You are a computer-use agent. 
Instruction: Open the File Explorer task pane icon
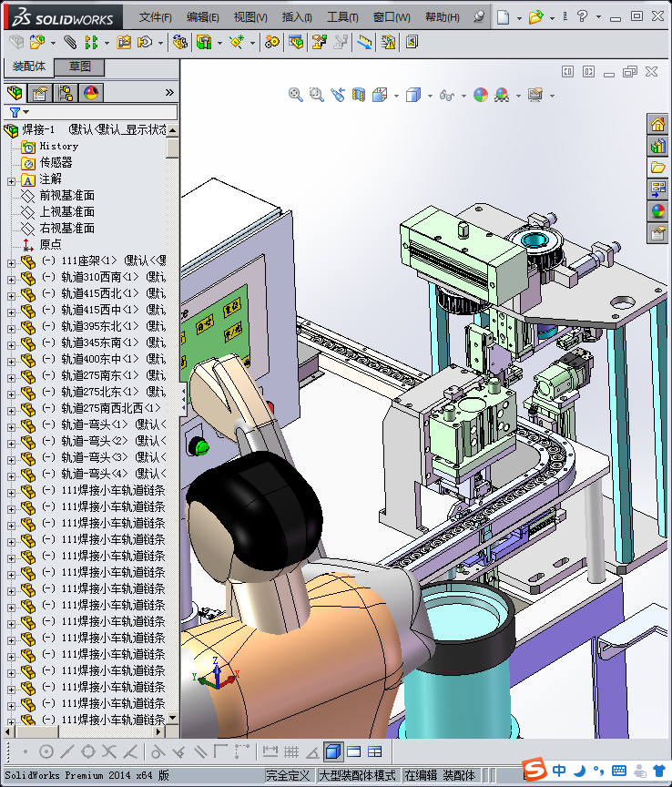tap(657, 168)
